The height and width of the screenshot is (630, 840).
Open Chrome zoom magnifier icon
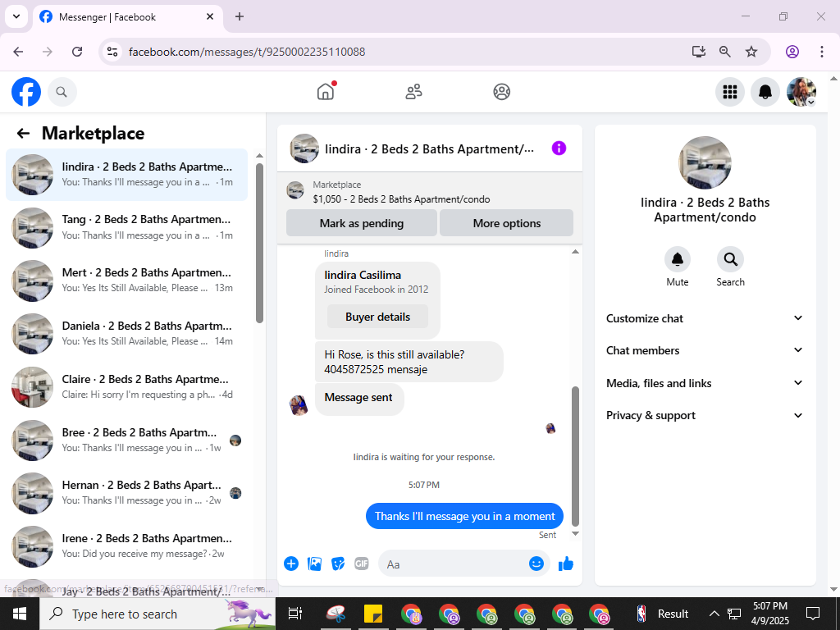coord(725,52)
